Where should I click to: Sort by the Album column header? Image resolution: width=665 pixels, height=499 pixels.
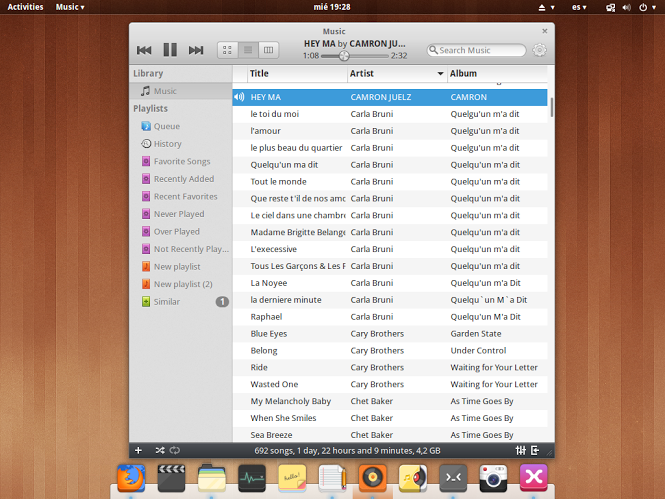[x=497, y=73]
